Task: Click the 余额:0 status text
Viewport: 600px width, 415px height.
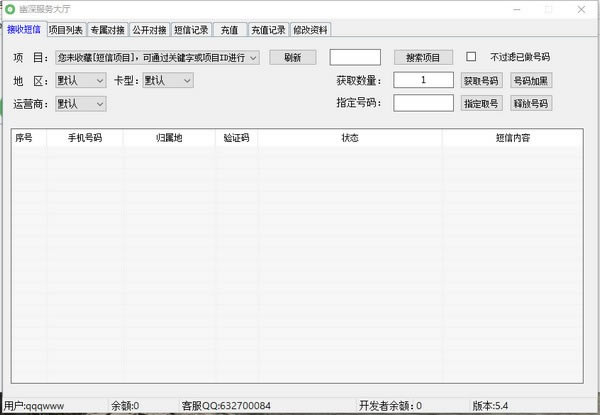Action: click(x=125, y=406)
